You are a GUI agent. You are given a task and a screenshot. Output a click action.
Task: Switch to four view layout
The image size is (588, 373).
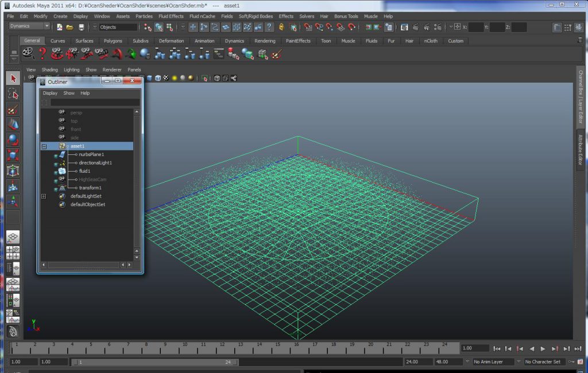[13, 252]
